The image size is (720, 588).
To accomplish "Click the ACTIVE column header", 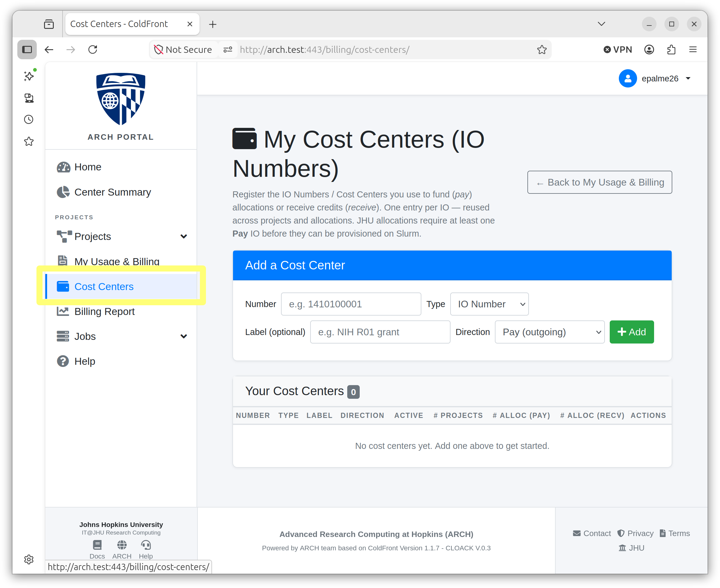I will [x=409, y=415].
